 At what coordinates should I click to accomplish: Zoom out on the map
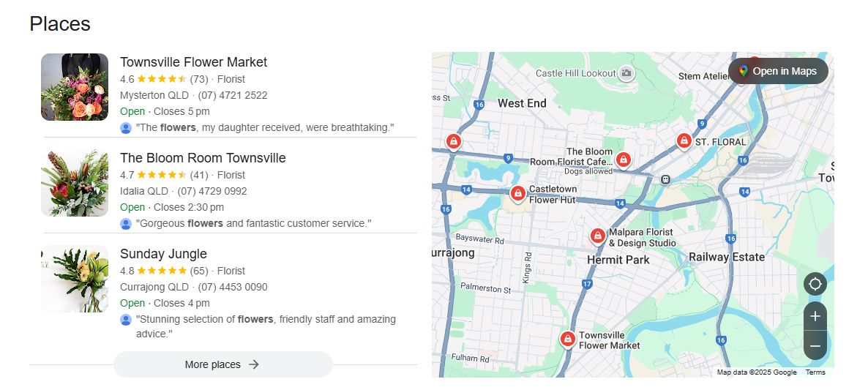point(815,345)
